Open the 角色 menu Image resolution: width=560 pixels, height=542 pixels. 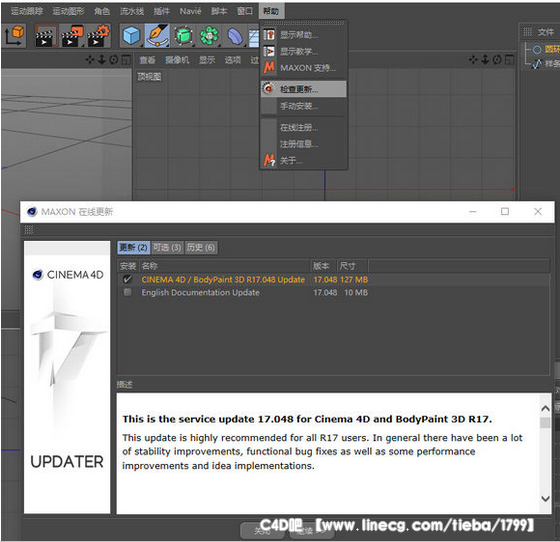102,11
